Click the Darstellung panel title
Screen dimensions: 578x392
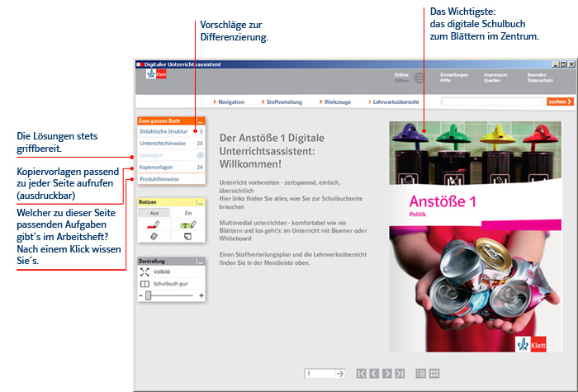[151, 262]
